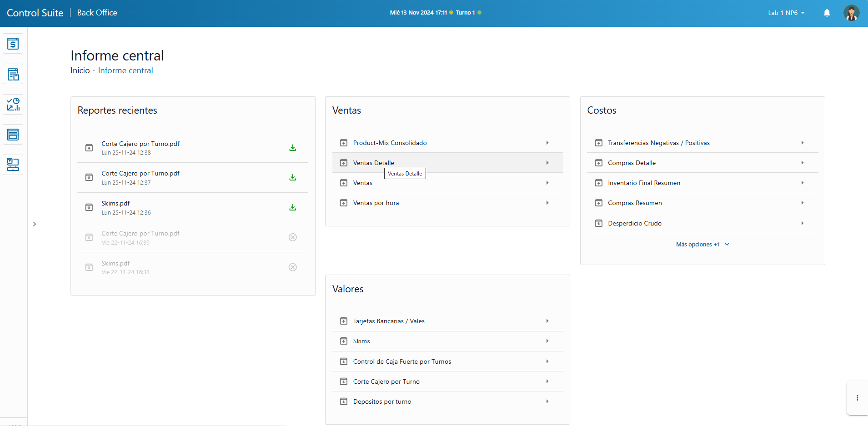
Task: Click the notifications bell icon
Action: (x=827, y=13)
